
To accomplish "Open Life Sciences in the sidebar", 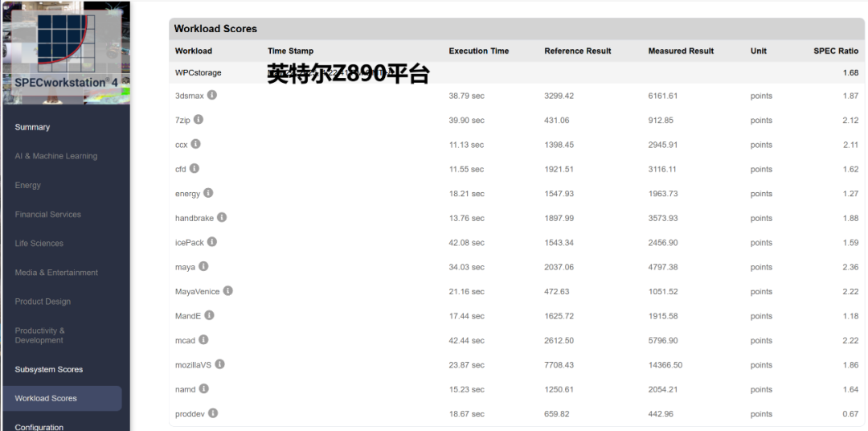I will point(39,243).
